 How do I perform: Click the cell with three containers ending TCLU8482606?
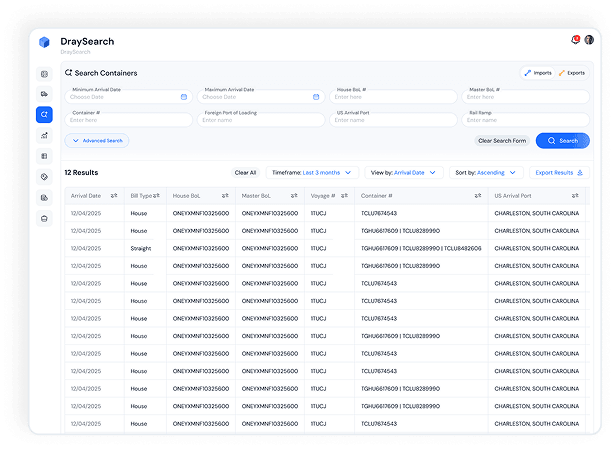[421, 249]
